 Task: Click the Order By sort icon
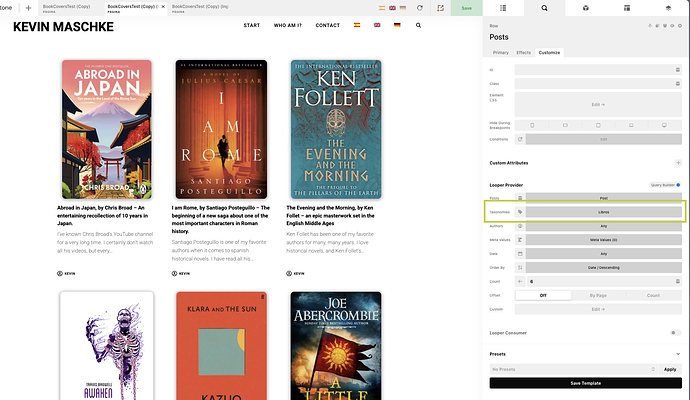pos(520,267)
